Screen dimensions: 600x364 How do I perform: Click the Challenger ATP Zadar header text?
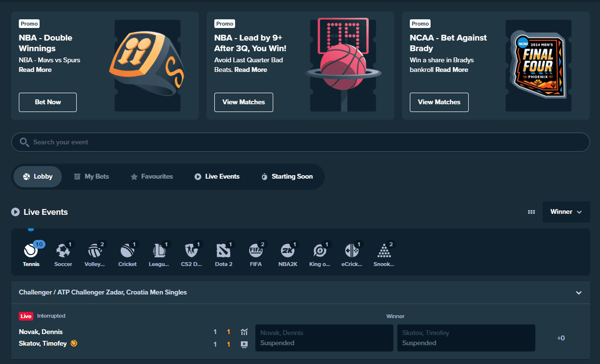click(x=103, y=293)
